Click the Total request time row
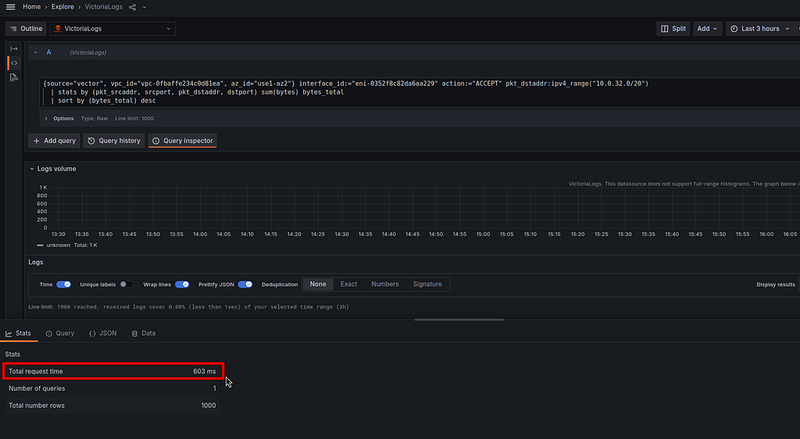The height and width of the screenshot is (439, 800). [113, 371]
